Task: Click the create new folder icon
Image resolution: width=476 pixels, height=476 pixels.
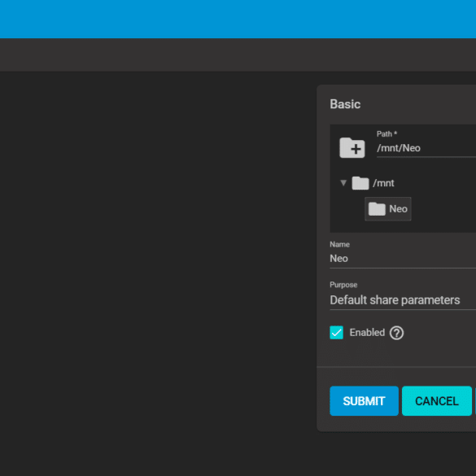Action: coord(352,147)
